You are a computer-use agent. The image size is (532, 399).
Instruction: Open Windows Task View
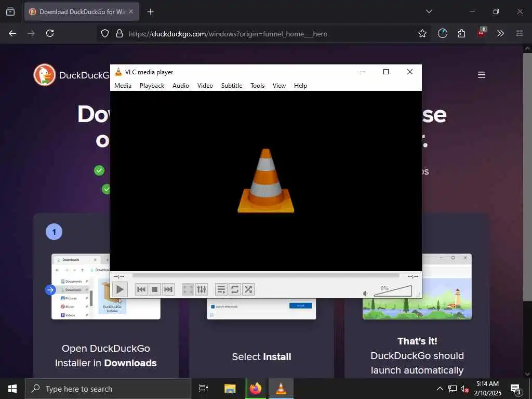tap(204, 389)
